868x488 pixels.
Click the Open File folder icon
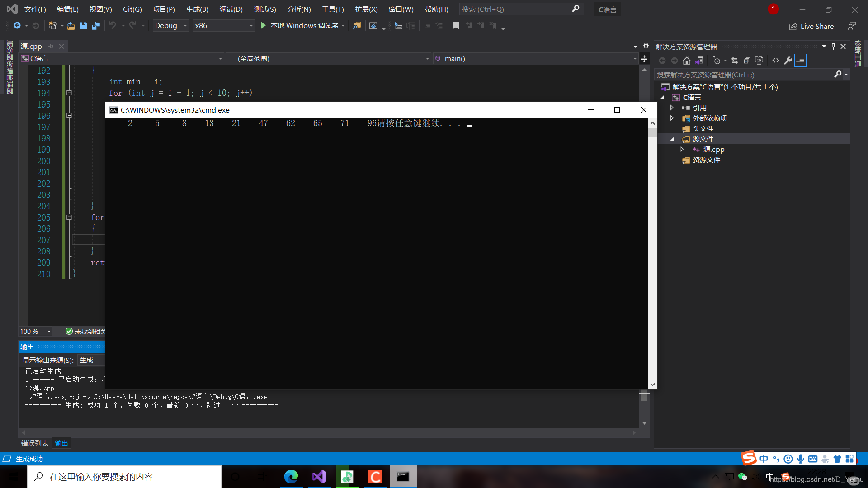click(71, 26)
